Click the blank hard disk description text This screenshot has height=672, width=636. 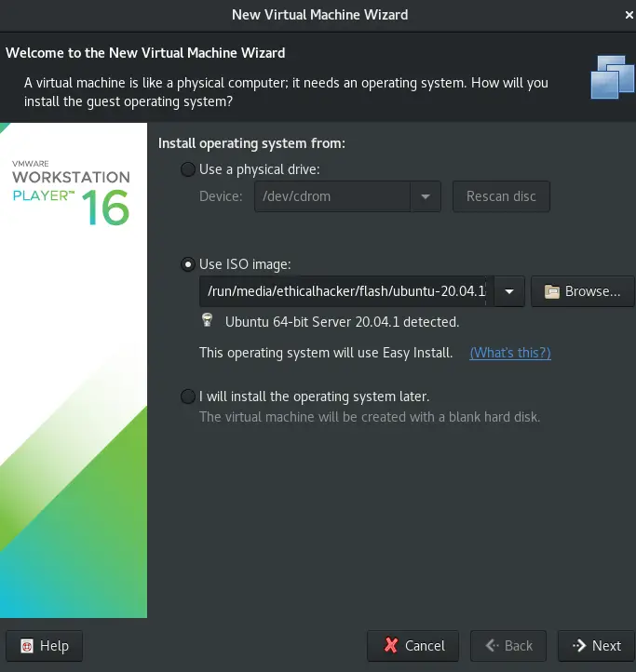point(370,417)
